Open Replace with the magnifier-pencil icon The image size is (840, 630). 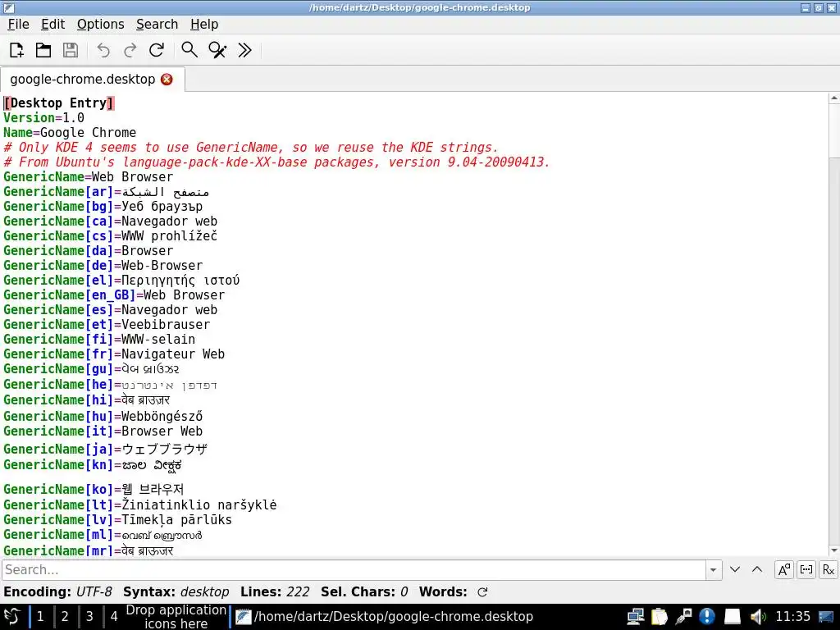[217, 50]
